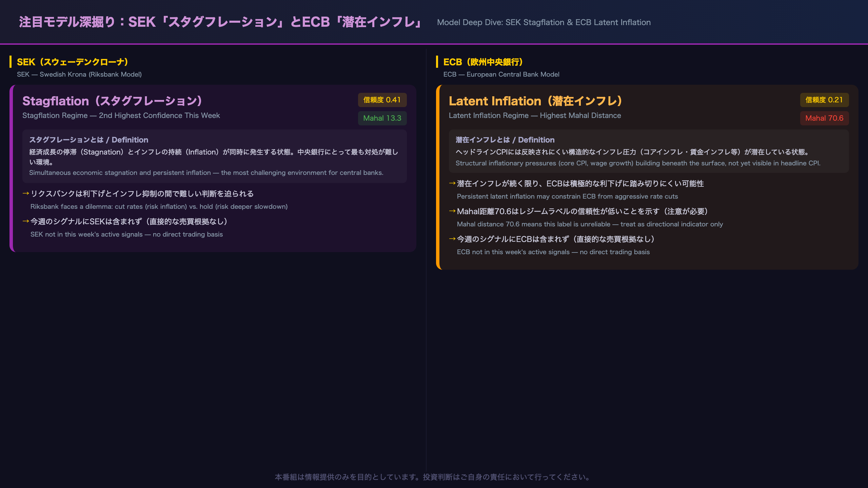Viewport: 868px width, 488px height.
Task: Click bullet text リクスバンクは利下げとインフレ抑制
Action: coord(142,194)
